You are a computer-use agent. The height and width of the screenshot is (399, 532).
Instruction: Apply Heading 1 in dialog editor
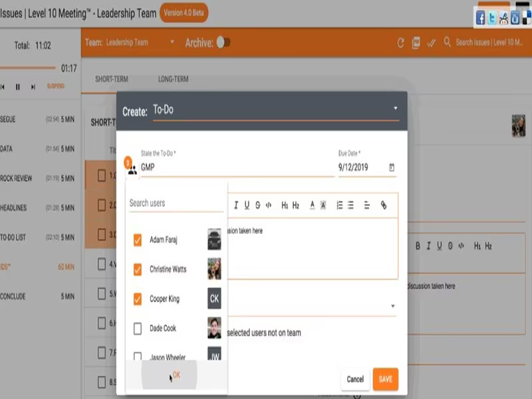pos(285,205)
